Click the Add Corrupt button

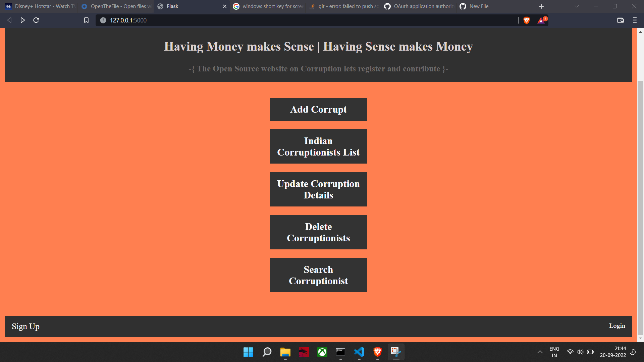318,109
